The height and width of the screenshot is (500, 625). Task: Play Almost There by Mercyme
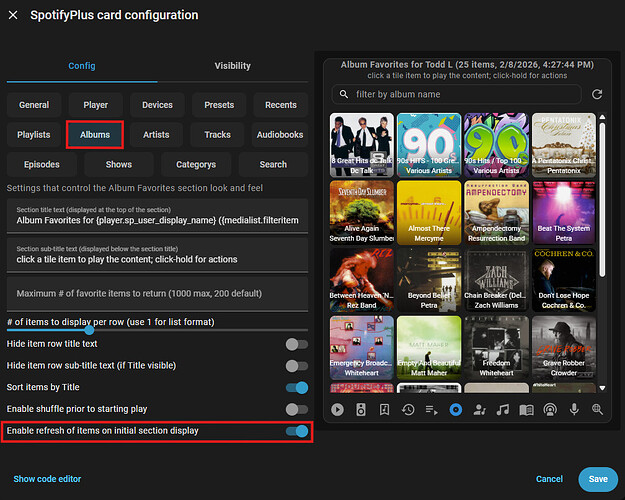(x=429, y=213)
